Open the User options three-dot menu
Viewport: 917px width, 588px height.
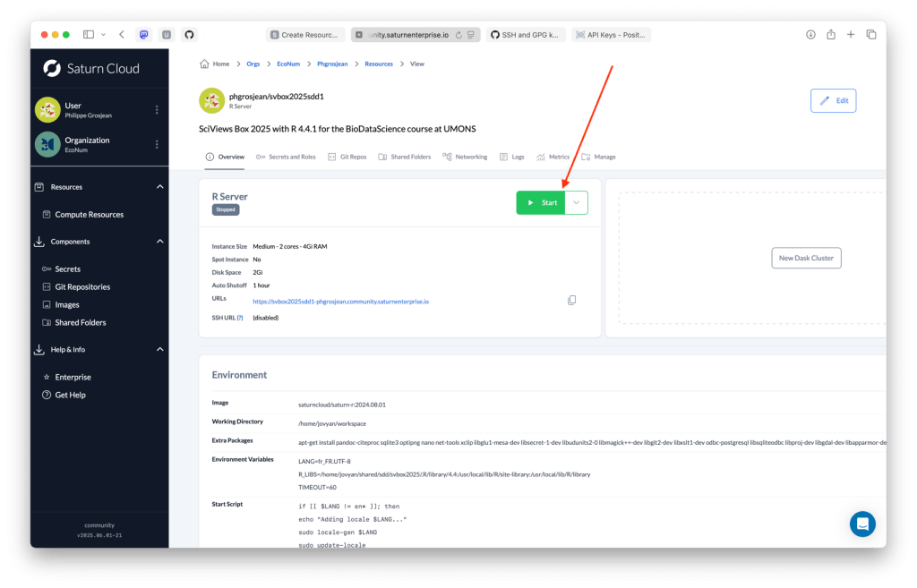[157, 110]
